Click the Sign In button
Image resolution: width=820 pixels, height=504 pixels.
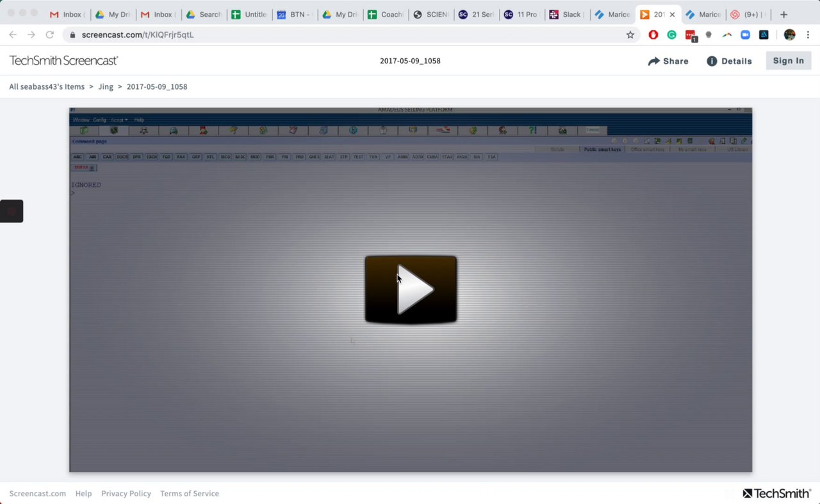(789, 61)
